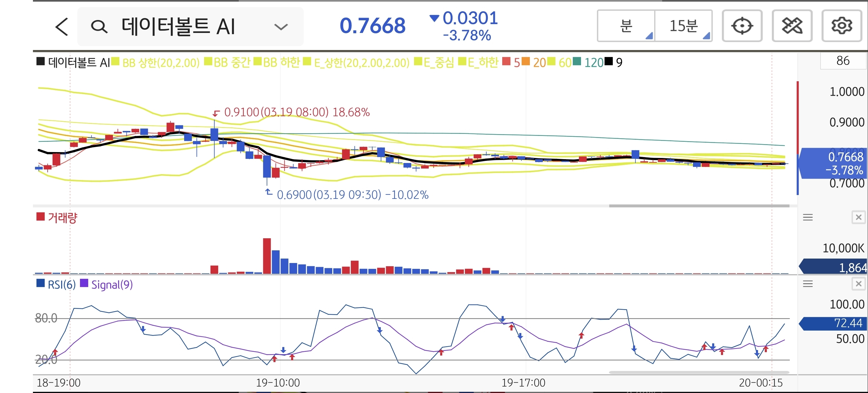Tap the back arrow icon
Screen dimensions: 868x393
[x=62, y=27]
